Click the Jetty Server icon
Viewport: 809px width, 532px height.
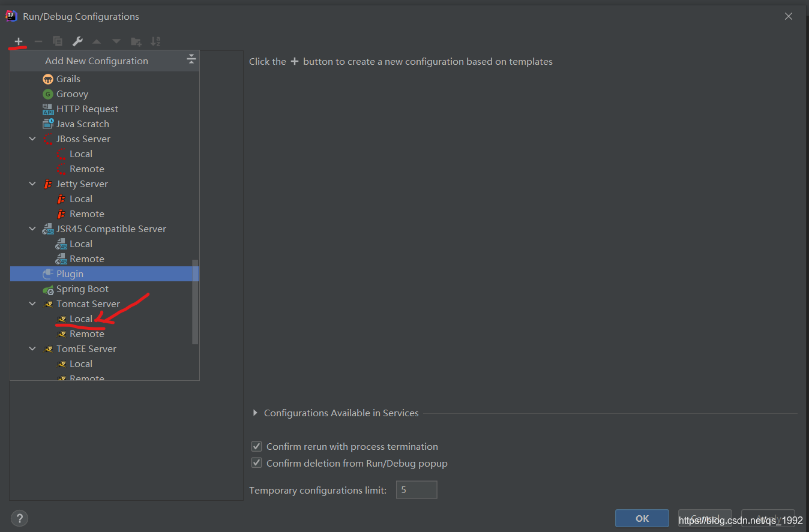coord(48,184)
